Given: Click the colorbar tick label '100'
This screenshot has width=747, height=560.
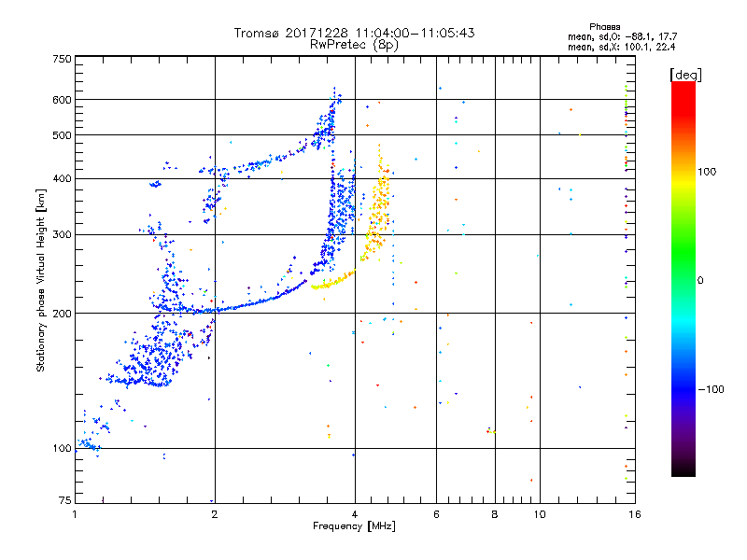Looking at the screenshot, I should (x=707, y=172).
